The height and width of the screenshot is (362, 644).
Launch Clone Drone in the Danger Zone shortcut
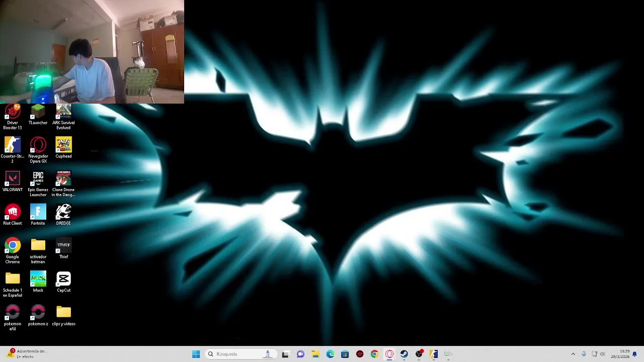(x=63, y=184)
